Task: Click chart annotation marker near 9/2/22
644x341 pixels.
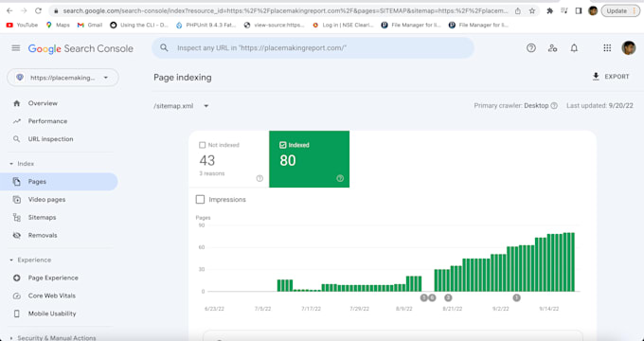Action: tap(517, 297)
